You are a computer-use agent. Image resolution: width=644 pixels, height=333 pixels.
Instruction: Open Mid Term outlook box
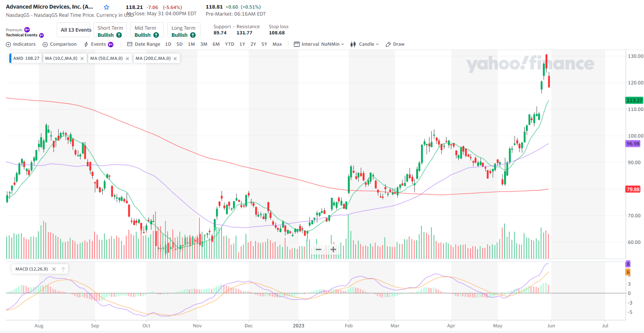click(x=147, y=30)
